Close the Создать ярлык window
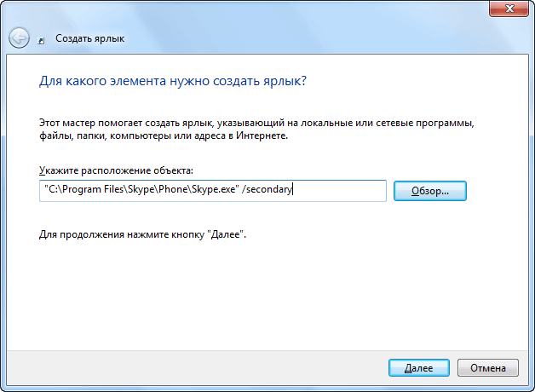The width and height of the screenshot is (535, 392). [x=509, y=10]
